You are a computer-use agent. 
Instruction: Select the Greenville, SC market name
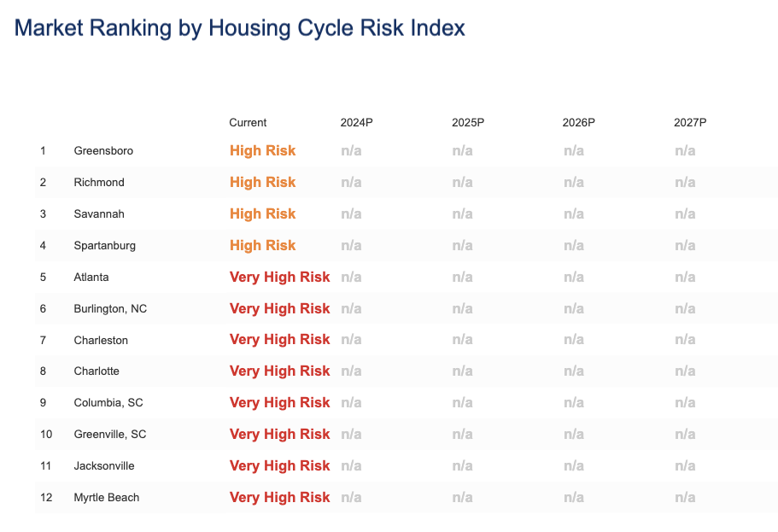pyautogui.click(x=110, y=435)
